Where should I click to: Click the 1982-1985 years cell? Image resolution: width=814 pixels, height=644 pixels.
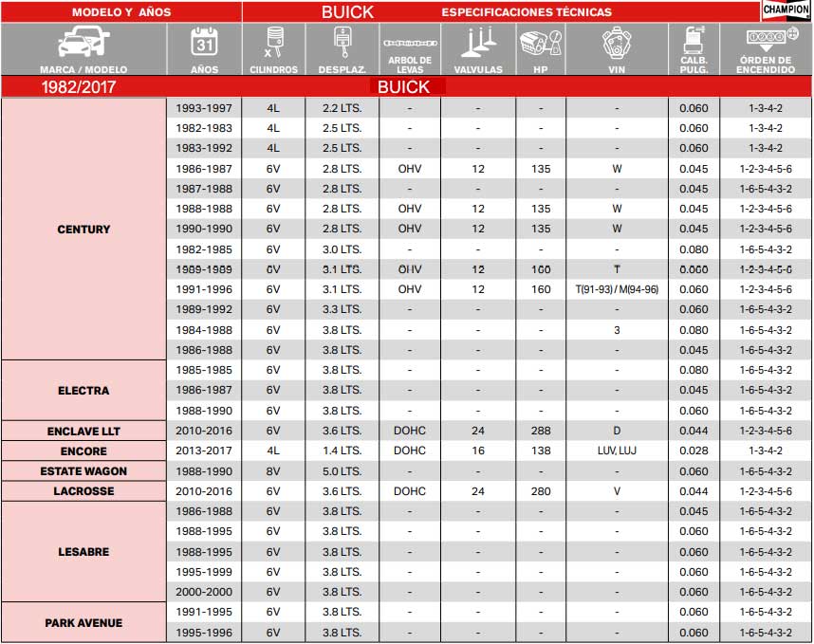coord(204,249)
